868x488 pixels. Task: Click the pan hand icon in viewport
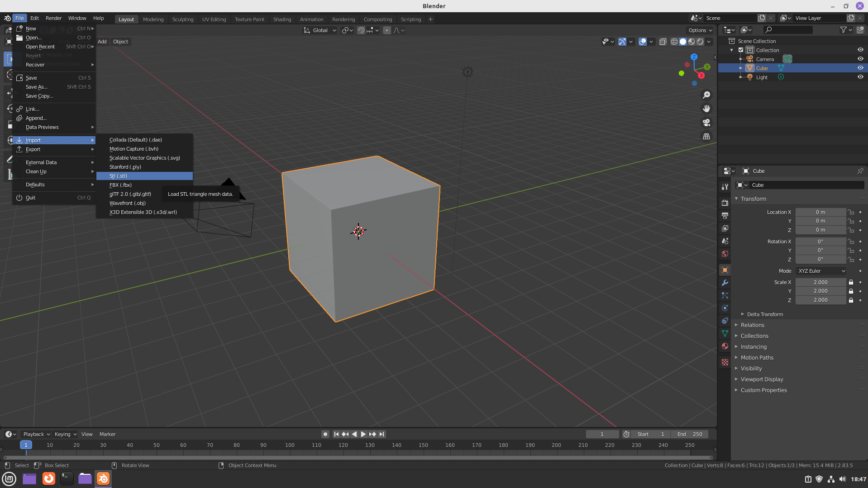click(706, 109)
